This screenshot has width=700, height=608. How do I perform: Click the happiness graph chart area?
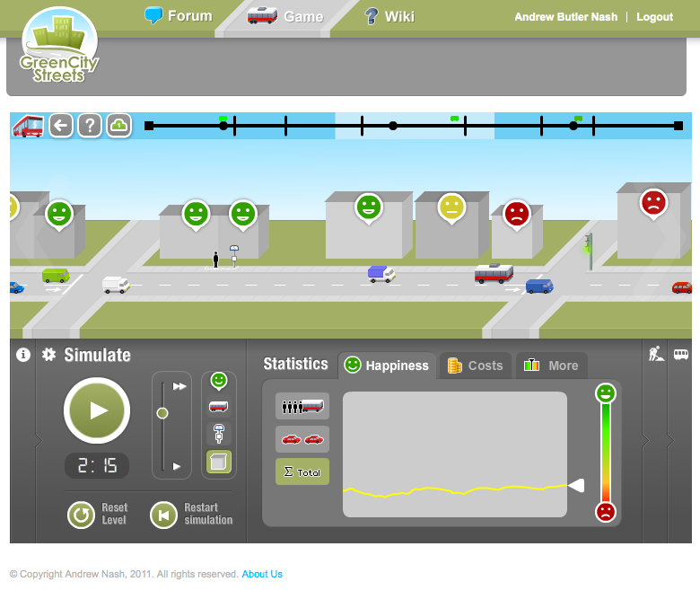tap(455, 454)
